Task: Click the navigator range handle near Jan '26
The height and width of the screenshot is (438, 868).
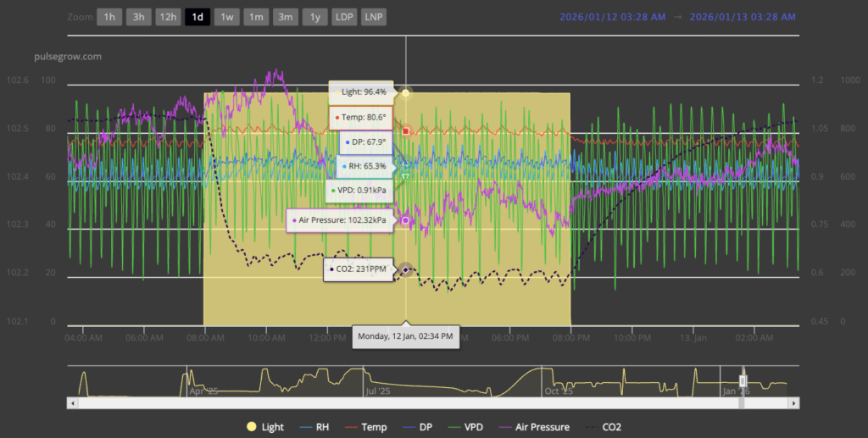Action: pyautogui.click(x=743, y=381)
